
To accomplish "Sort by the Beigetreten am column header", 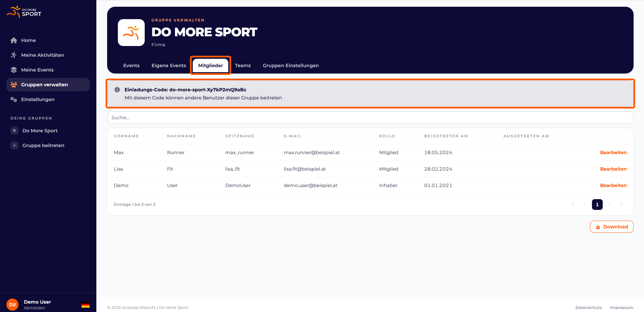I will tap(446, 136).
